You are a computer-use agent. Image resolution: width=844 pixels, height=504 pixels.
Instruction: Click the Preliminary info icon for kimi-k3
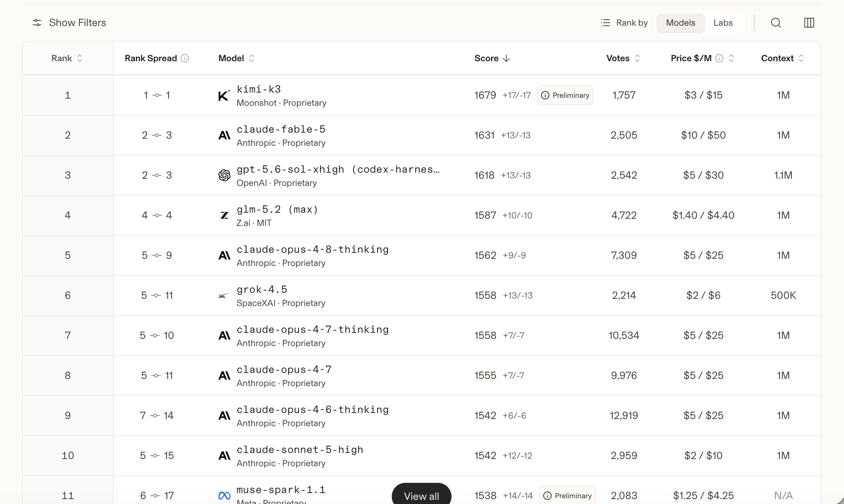tap(545, 95)
